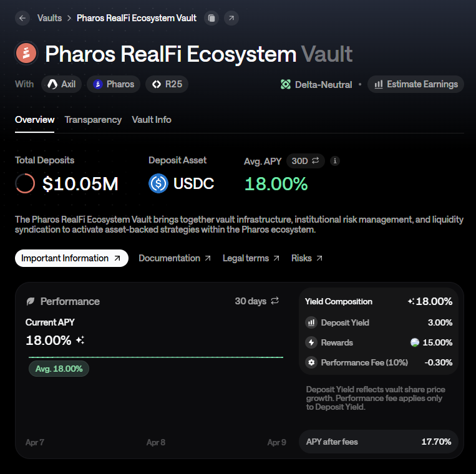The height and width of the screenshot is (474, 476).
Task: Click the sparkle icon beside Current APY
Action: (x=80, y=340)
